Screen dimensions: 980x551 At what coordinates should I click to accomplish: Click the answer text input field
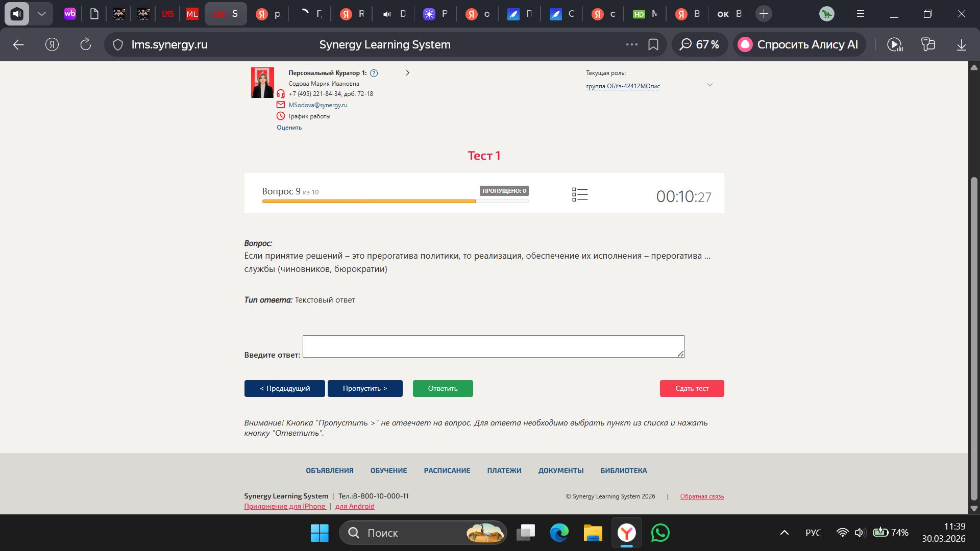click(x=493, y=346)
